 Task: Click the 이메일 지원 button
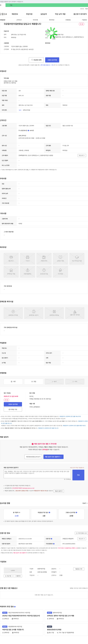[x=13, y=409]
